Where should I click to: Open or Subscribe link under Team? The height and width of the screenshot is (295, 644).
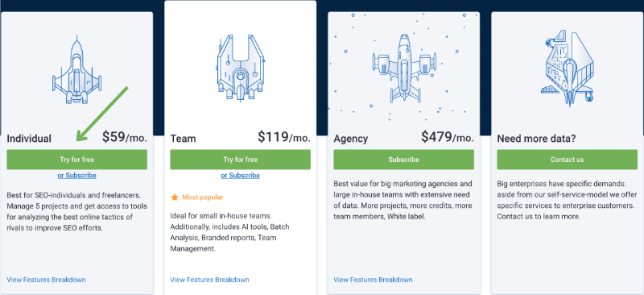[240, 175]
